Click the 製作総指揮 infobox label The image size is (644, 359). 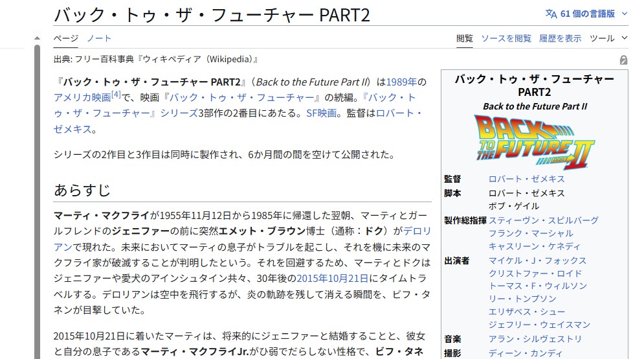click(x=465, y=220)
